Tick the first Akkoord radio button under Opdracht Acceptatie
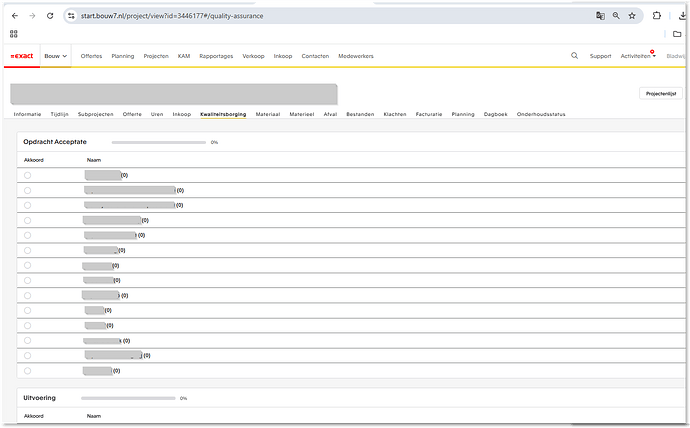This screenshot has height=428, width=690. pos(27,175)
